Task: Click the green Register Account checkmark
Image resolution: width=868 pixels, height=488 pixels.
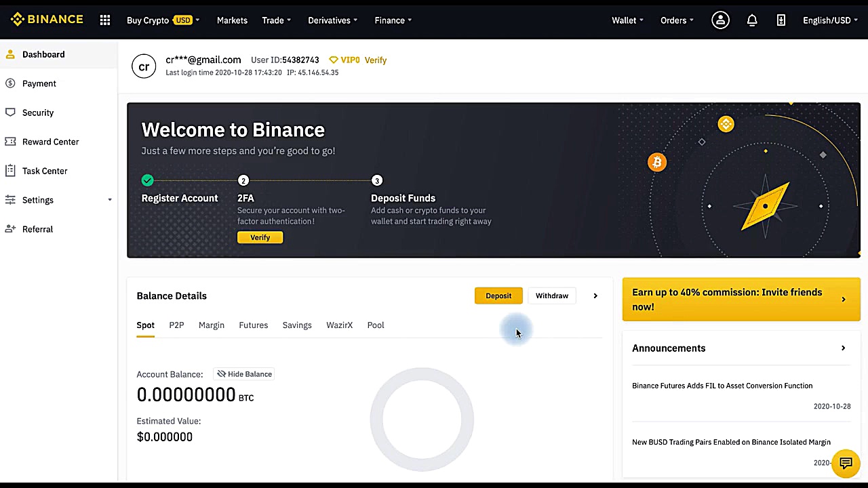Action: [x=147, y=180]
